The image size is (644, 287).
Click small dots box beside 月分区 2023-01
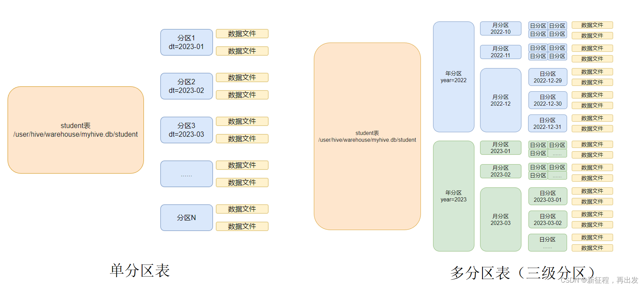pos(557,153)
